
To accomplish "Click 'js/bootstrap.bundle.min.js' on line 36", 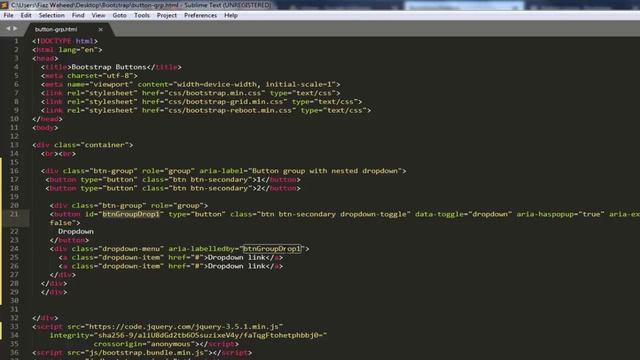I will tap(147, 352).
